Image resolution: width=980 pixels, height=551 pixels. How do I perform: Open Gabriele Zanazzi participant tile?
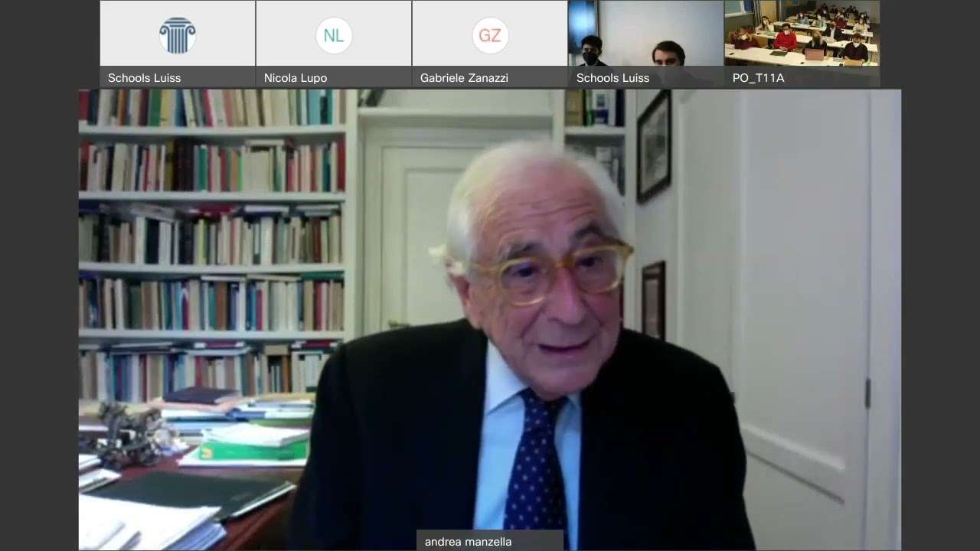pos(490,44)
